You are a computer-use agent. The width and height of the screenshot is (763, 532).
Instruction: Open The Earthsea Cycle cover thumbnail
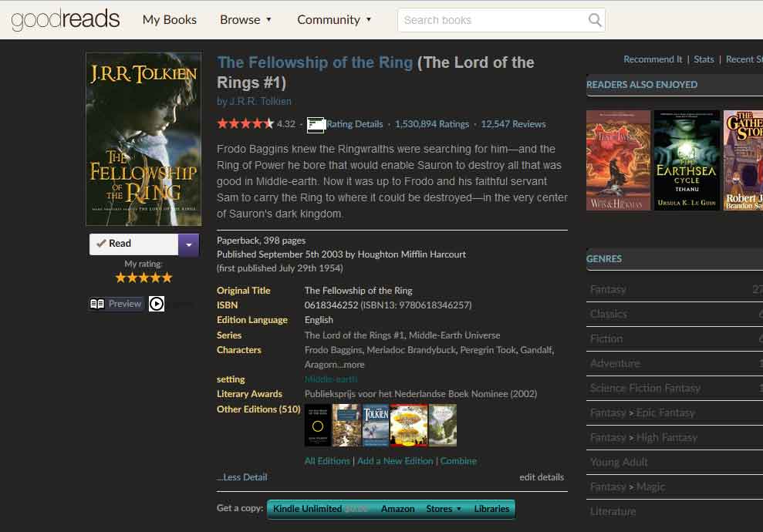coord(686,160)
